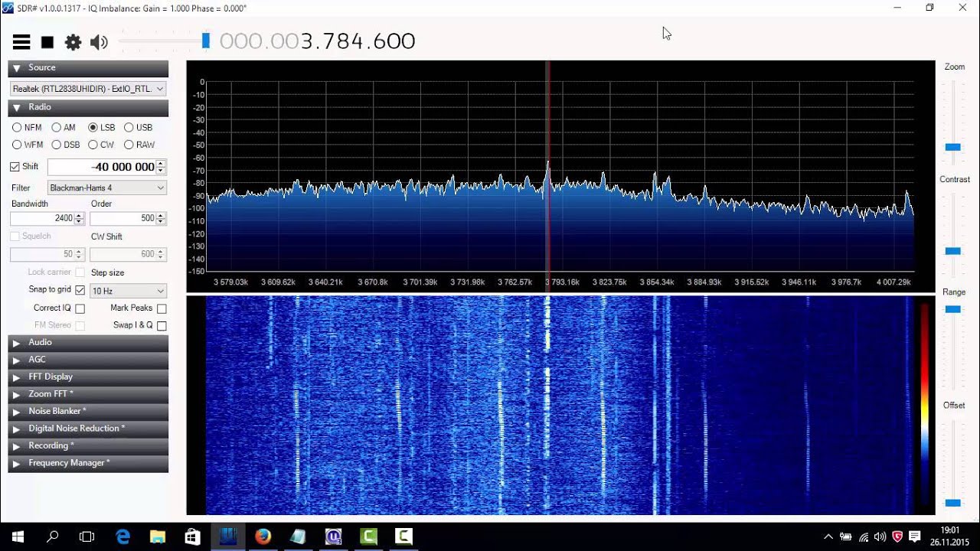Mute audio with the speaker icon
The width and height of the screenshot is (980, 551).
pos(99,42)
